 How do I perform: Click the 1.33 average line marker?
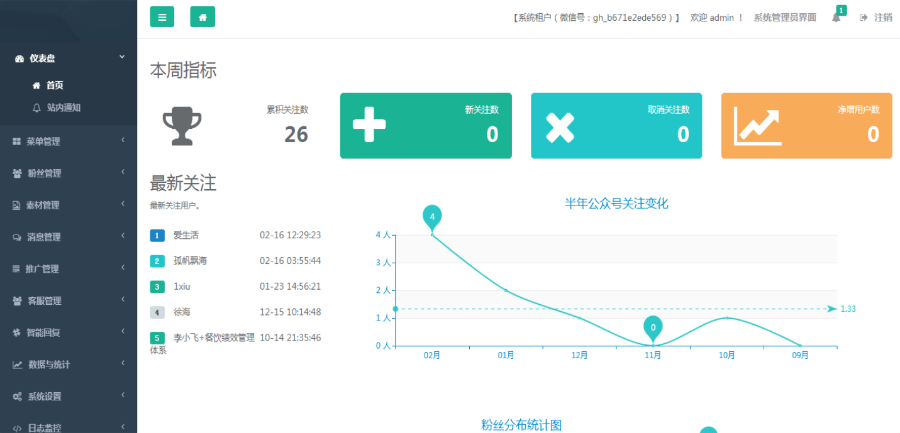(x=848, y=309)
